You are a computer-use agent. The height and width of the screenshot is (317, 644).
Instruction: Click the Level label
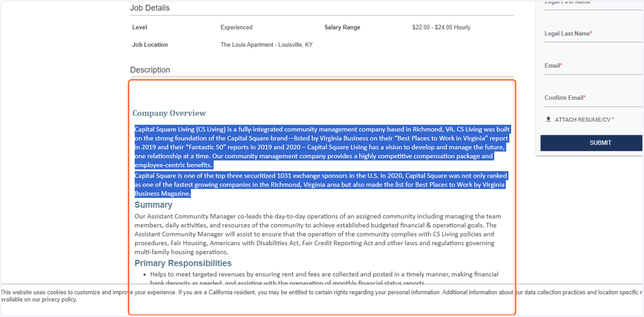tap(140, 27)
